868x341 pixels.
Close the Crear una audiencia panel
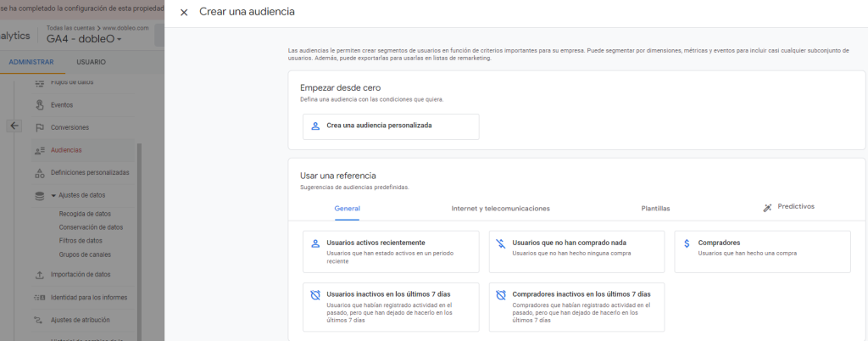(x=184, y=13)
